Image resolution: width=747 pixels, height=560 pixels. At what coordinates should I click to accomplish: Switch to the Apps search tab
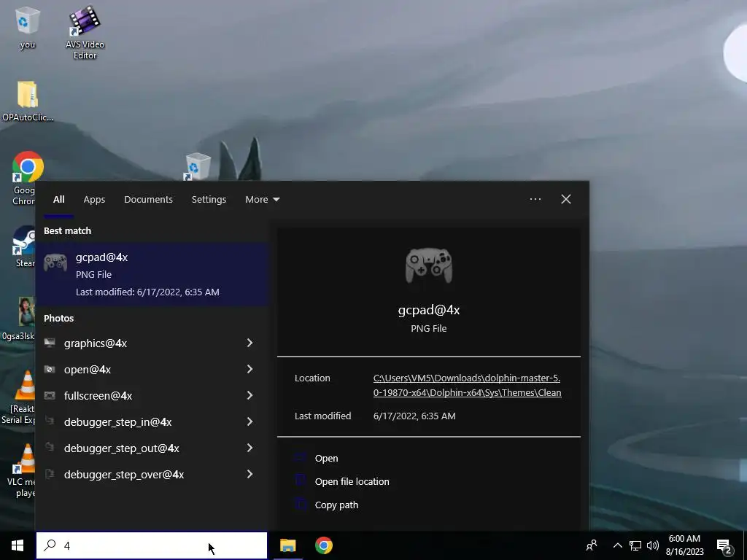pyautogui.click(x=94, y=200)
